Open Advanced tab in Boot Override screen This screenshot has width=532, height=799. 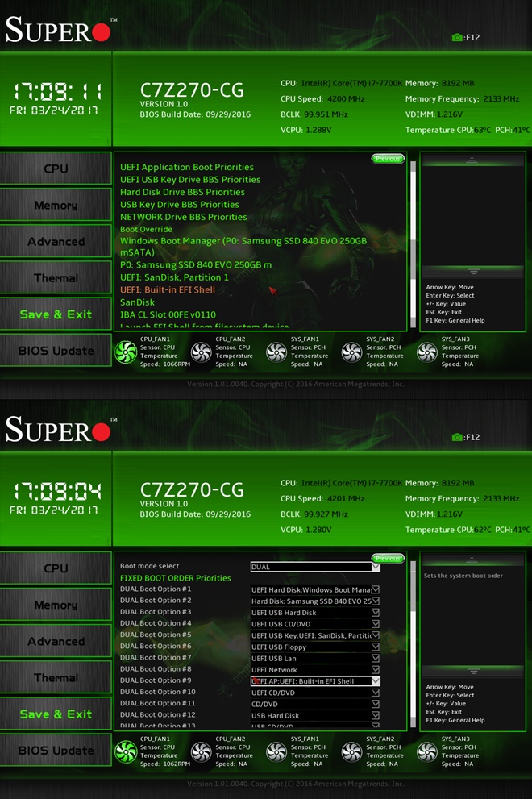pos(56,242)
